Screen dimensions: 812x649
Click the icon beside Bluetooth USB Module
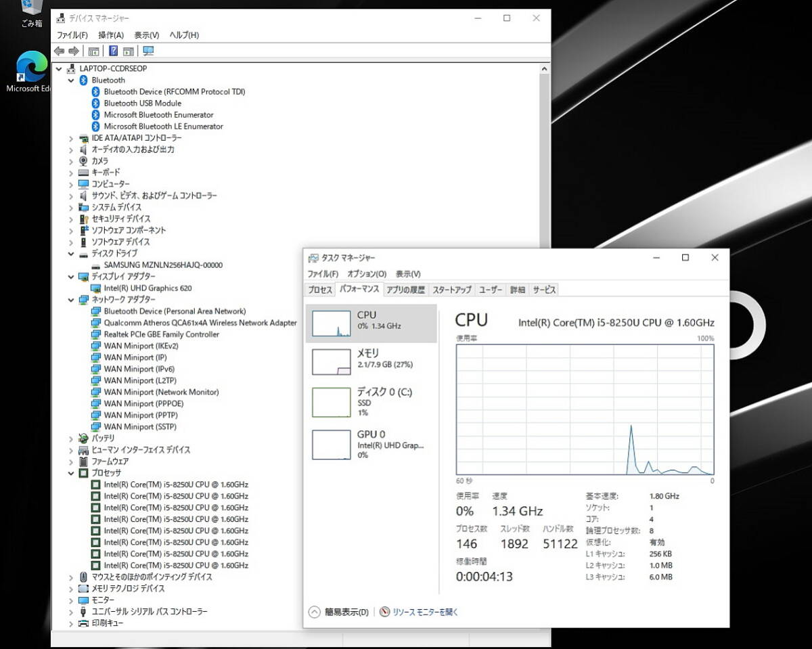pyautogui.click(x=96, y=104)
